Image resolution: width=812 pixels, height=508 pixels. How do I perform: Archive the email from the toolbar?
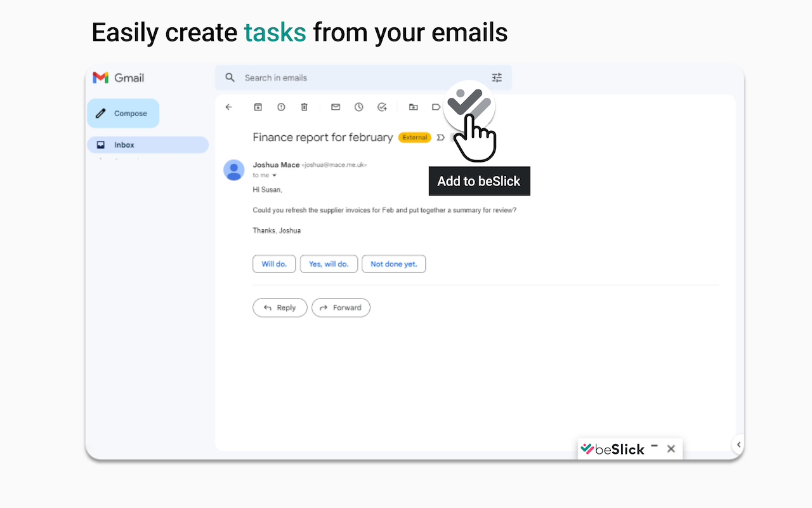point(258,107)
